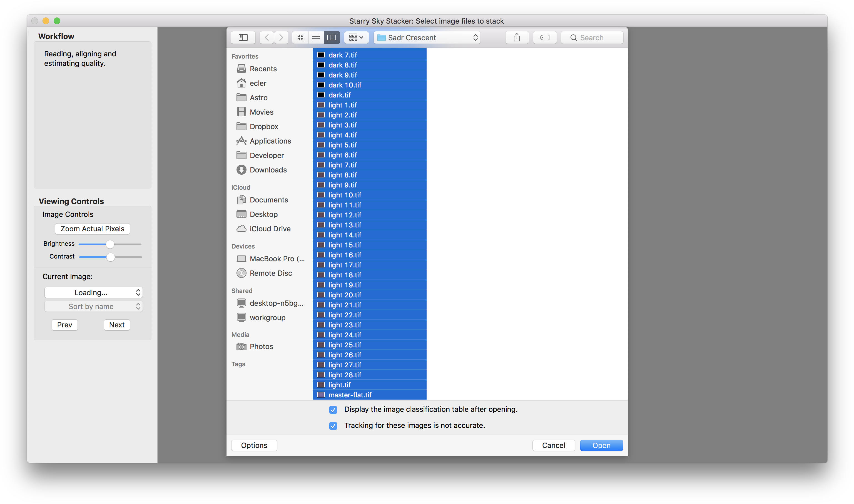The height and width of the screenshot is (504, 854).
Task: Click the Search field
Action: click(x=592, y=37)
